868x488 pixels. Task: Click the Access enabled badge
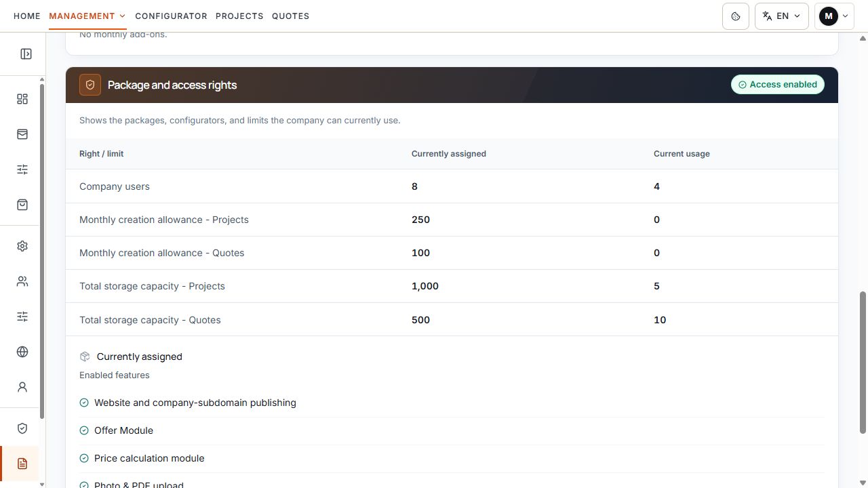tap(778, 85)
